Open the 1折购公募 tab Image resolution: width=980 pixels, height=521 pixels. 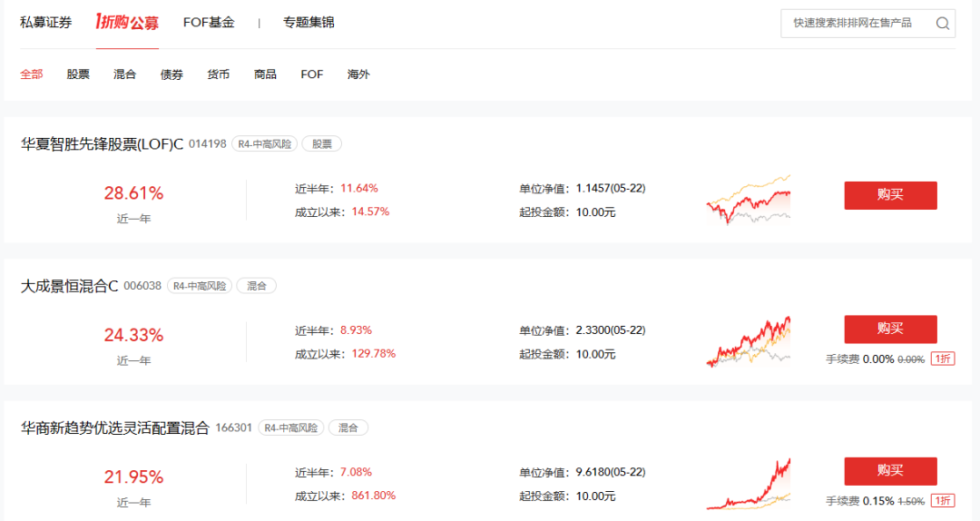click(x=127, y=23)
